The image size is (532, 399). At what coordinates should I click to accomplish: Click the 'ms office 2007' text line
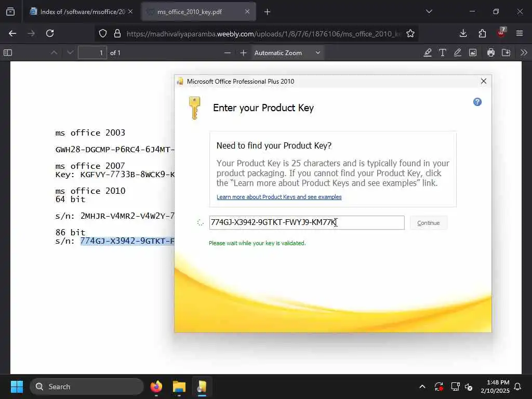90,166
